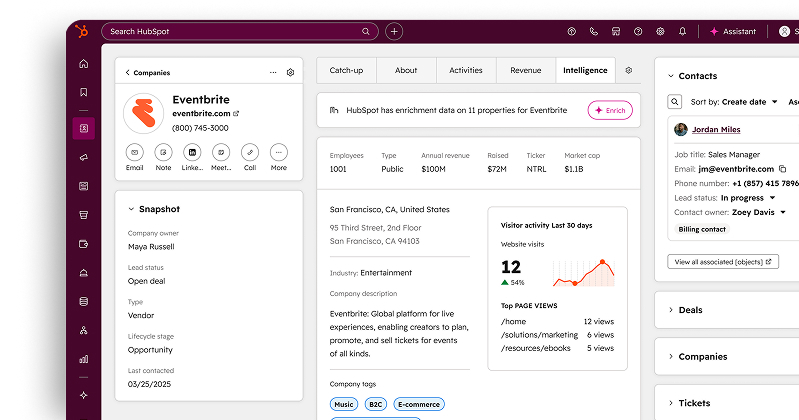The image size is (799, 420).
Task: Open the wallet sidebar icon
Action: point(84,244)
